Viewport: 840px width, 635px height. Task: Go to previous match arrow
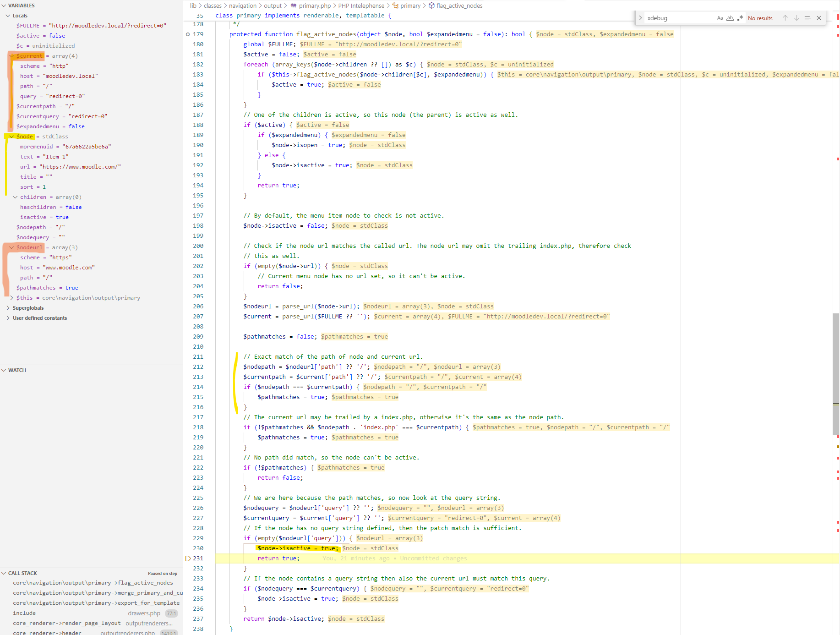785,18
